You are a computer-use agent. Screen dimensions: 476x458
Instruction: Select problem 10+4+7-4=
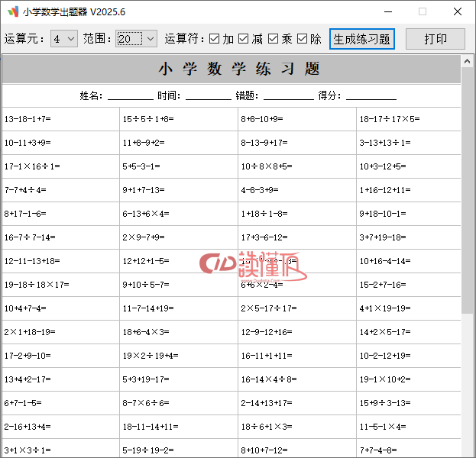(x=25, y=308)
